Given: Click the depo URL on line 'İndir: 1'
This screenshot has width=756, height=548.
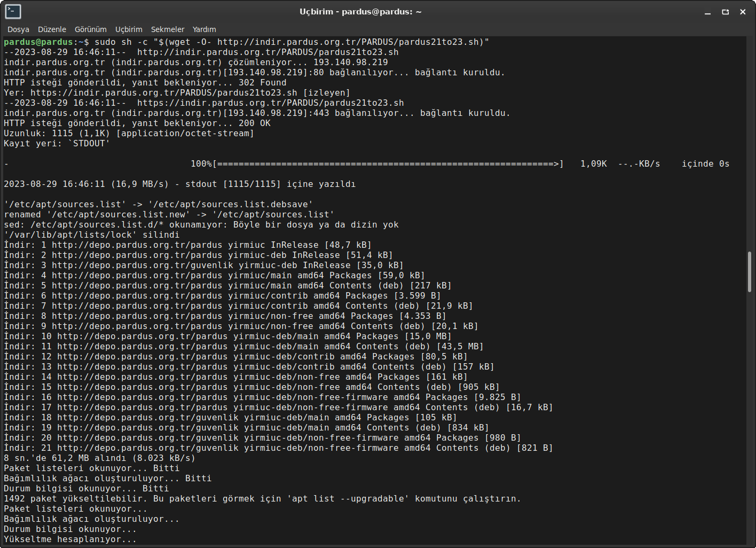Looking at the screenshot, I should point(137,245).
